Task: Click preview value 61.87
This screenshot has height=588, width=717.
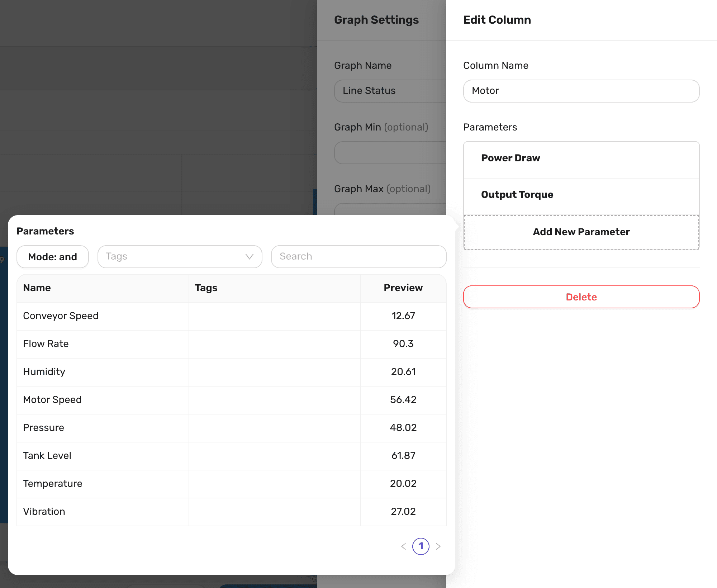Action: pos(403,456)
